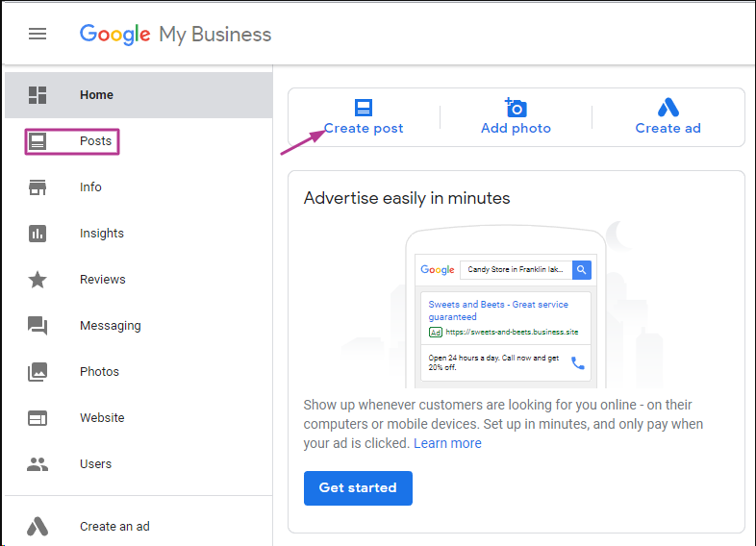Open the Messaging menu item
Screen dimensions: 756x546
[x=139, y=326]
